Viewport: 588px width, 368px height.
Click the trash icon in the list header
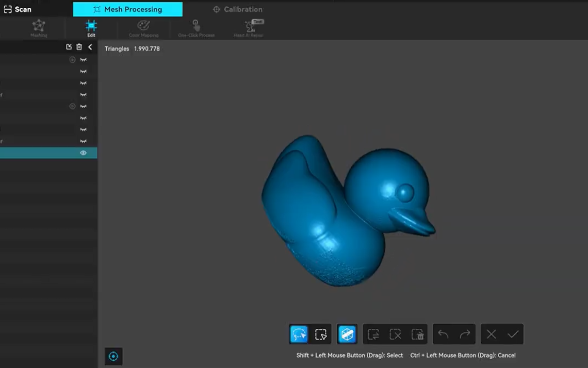(79, 47)
